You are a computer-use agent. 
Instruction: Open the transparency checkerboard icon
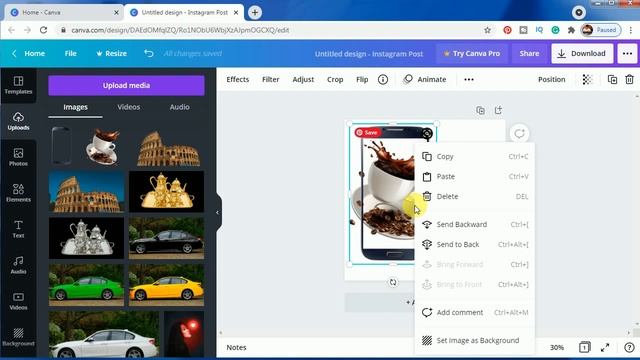pyautogui.click(x=587, y=80)
